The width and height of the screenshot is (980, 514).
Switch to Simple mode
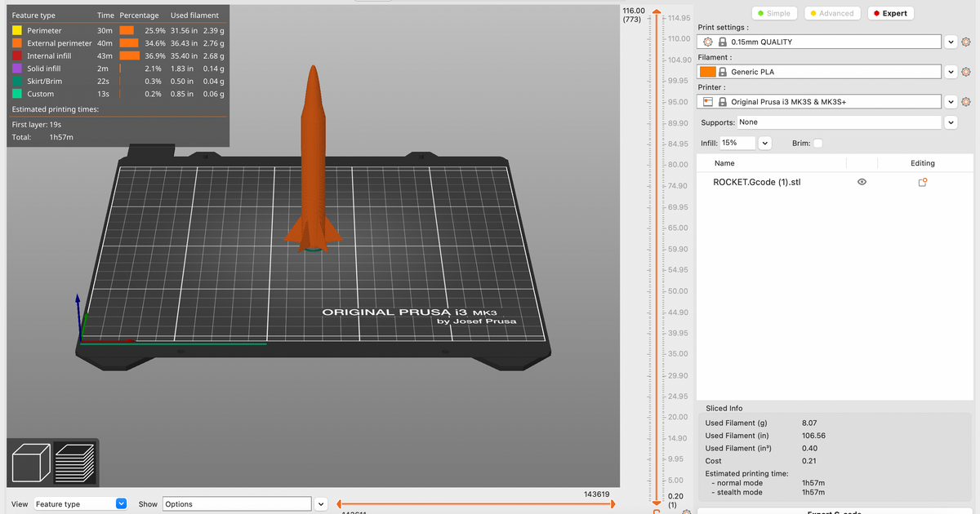tap(774, 13)
